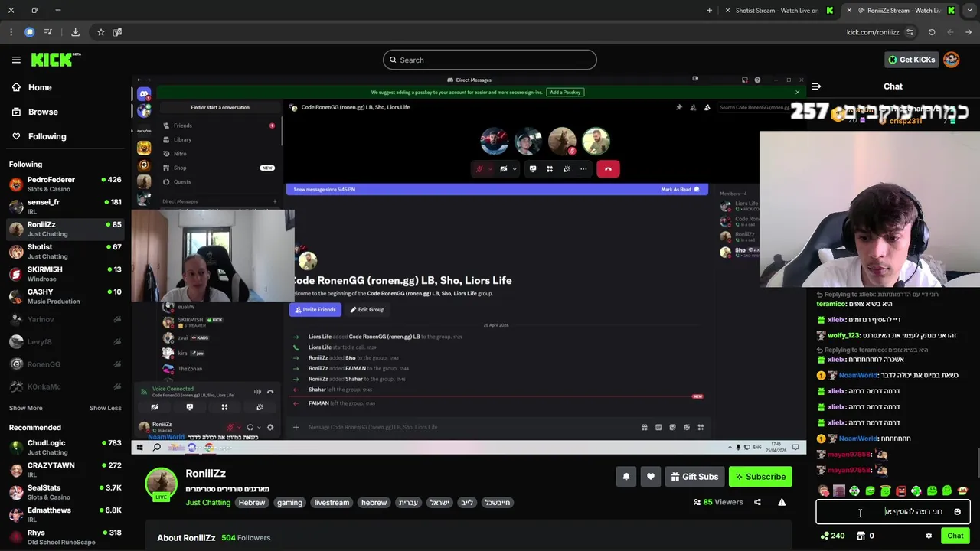Viewport: 980px width, 551px height.
Task: Open SealStats recommended channel
Action: pyautogui.click(x=65, y=492)
